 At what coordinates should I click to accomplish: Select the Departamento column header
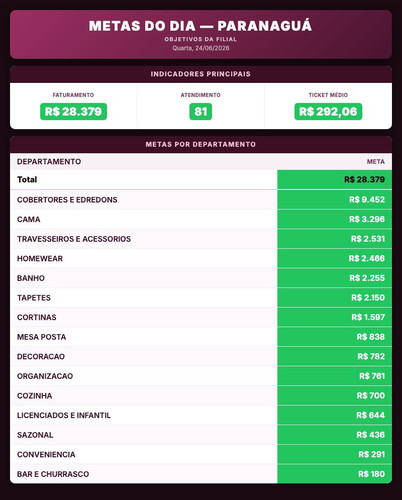click(49, 162)
